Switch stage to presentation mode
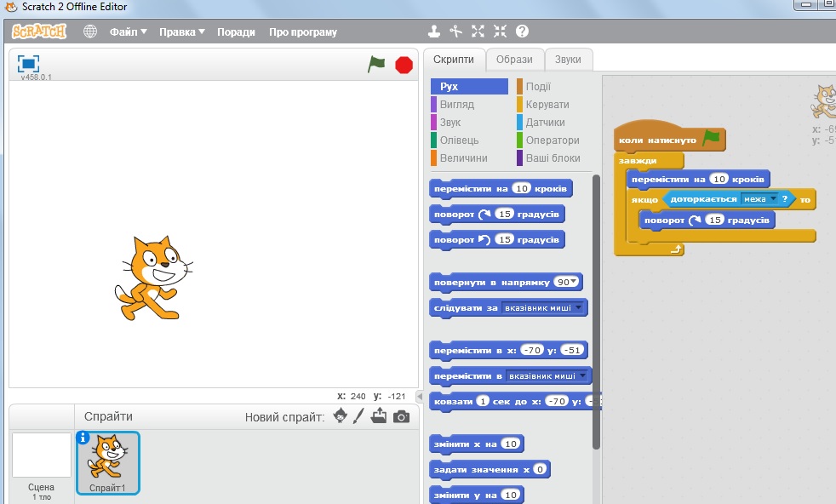The image size is (836, 504). click(28, 64)
